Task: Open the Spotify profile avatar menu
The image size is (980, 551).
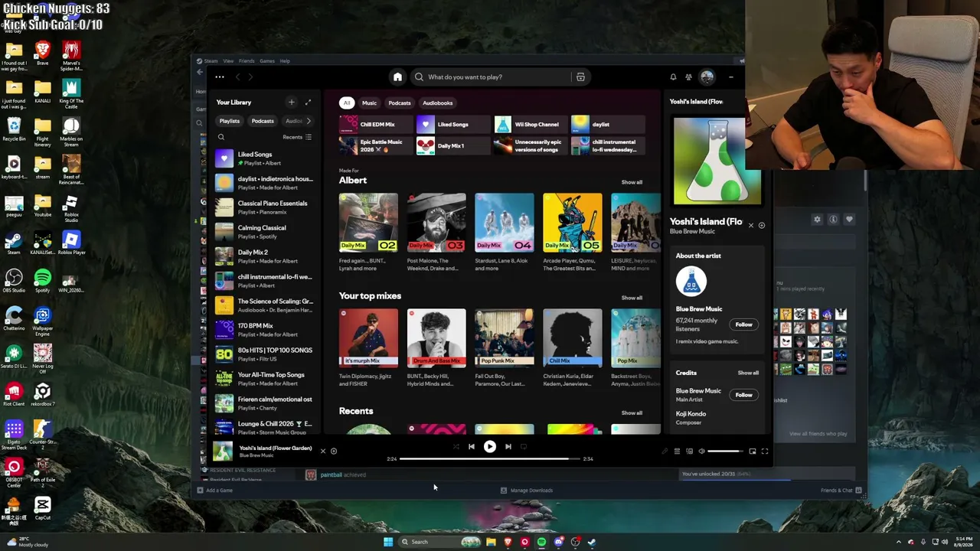Action: (x=707, y=77)
